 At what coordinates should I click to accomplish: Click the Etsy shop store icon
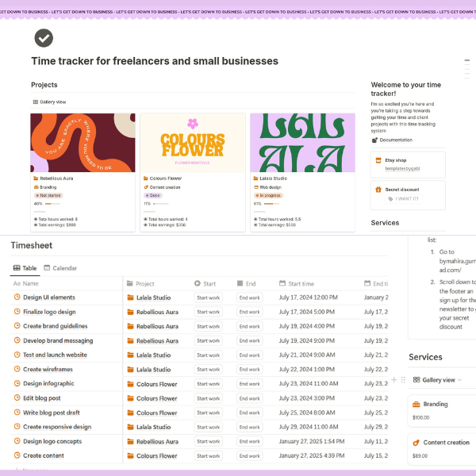(378, 160)
